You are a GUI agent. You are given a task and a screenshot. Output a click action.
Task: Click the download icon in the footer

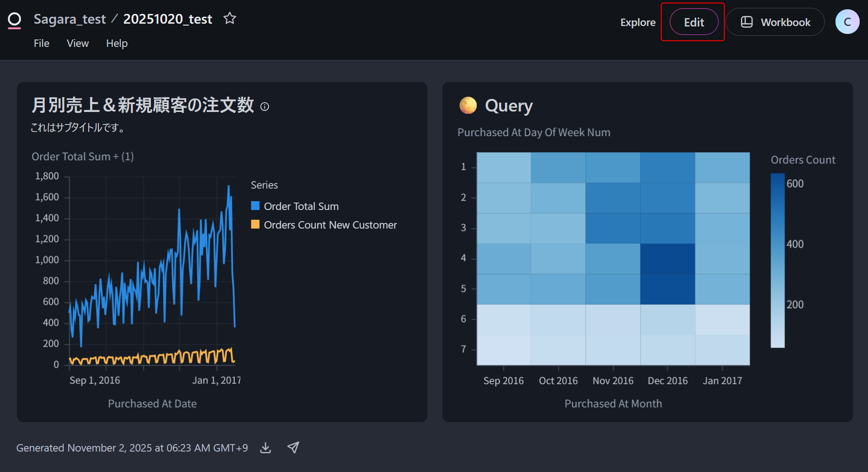coord(266,448)
